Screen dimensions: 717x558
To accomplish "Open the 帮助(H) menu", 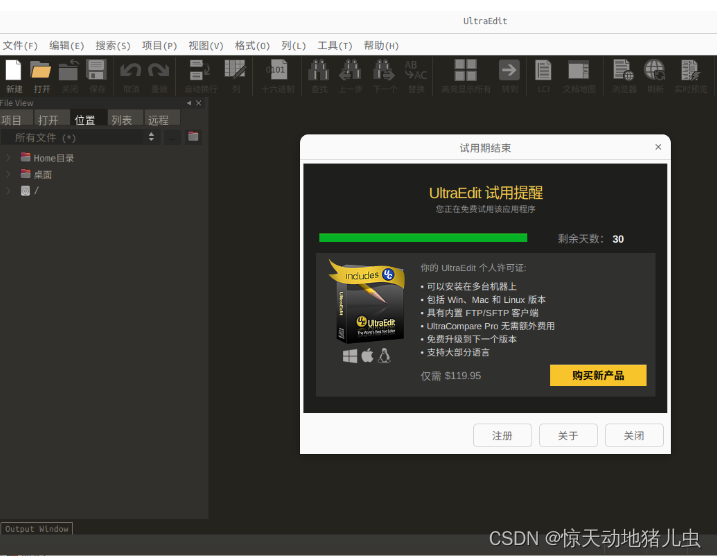I will pos(381,46).
